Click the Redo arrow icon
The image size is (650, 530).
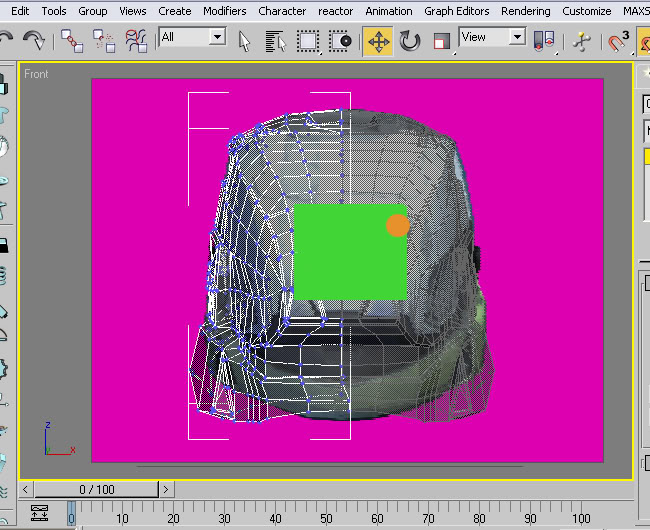(x=34, y=41)
